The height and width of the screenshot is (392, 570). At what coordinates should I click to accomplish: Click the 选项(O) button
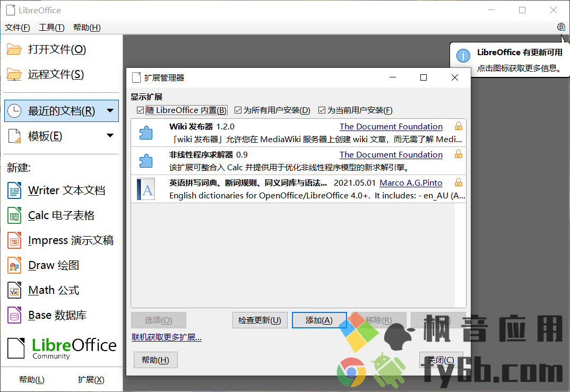pyautogui.click(x=159, y=320)
